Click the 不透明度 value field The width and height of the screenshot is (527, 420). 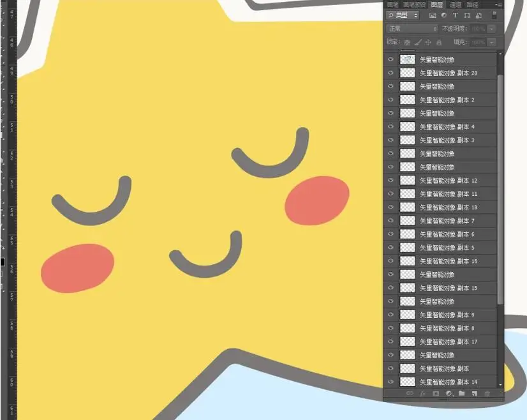[479, 29]
